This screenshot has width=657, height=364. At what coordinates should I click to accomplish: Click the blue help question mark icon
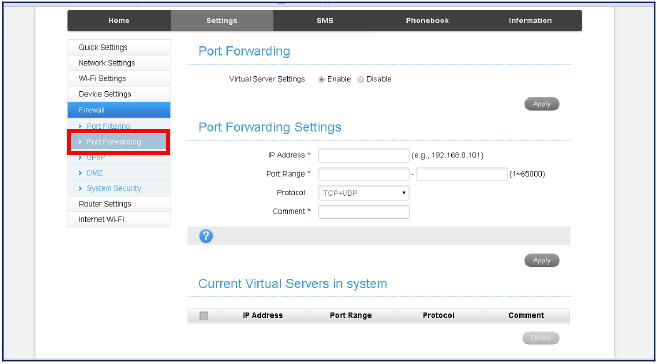click(x=206, y=236)
